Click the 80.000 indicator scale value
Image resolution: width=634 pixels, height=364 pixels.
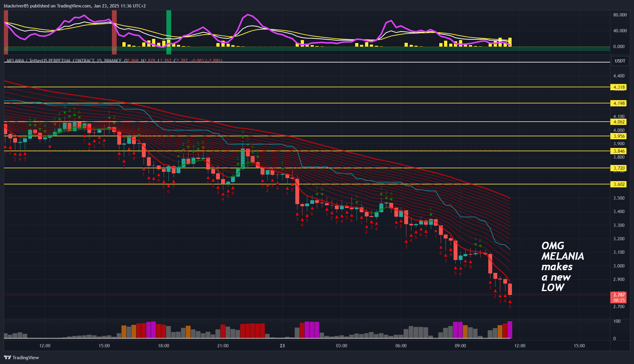620,15
